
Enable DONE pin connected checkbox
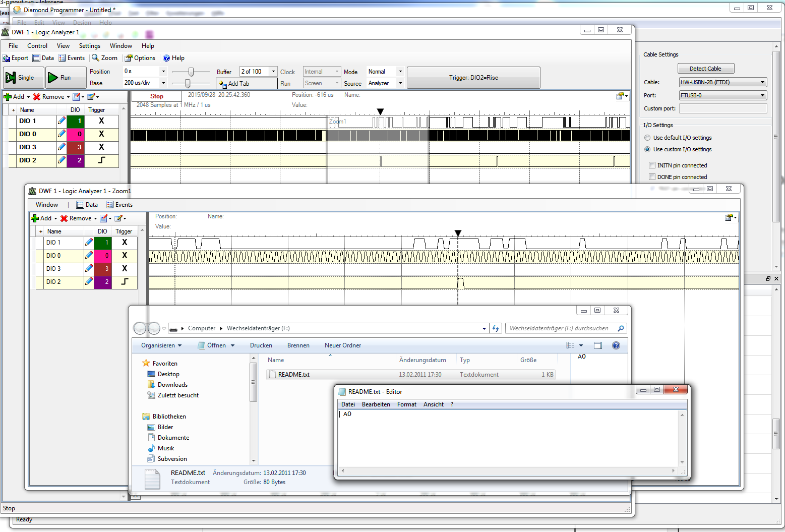click(x=652, y=177)
